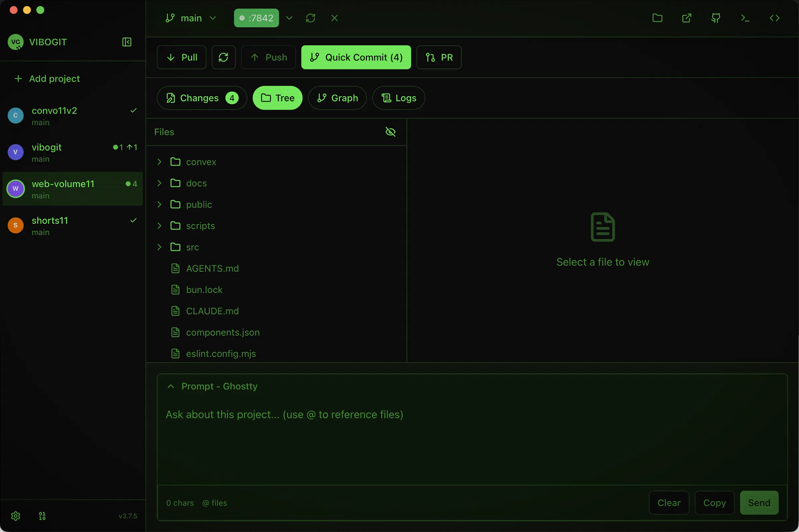
Task: Click the code editor brackets icon
Action: (x=774, y=18)
